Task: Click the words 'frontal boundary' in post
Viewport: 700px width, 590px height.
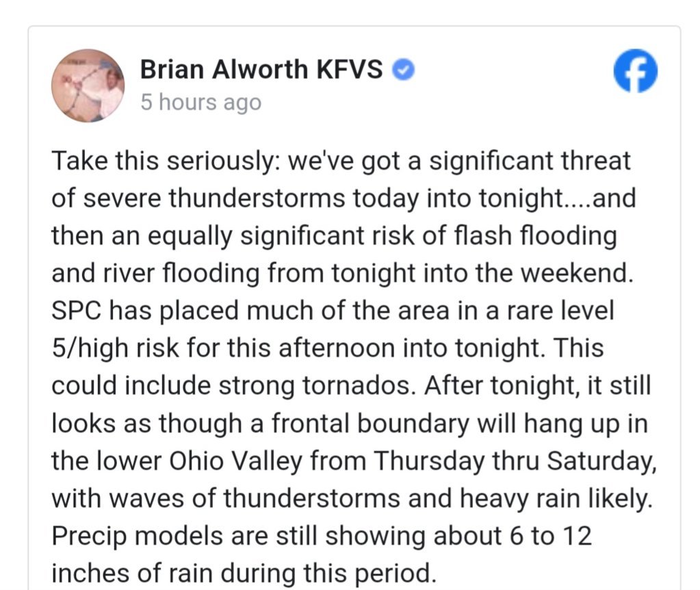Action: point(370,423)
